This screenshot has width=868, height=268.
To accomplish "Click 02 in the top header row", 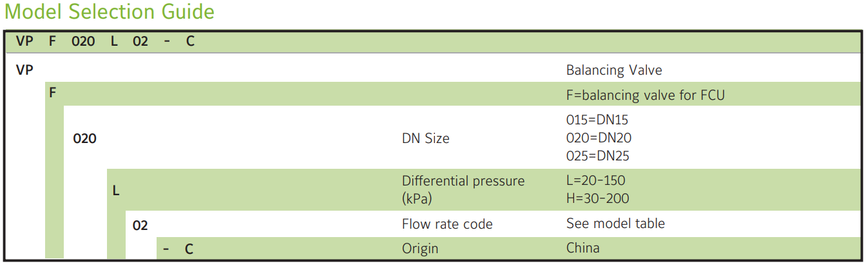I will pyautogui.click(x=140, y=42).
